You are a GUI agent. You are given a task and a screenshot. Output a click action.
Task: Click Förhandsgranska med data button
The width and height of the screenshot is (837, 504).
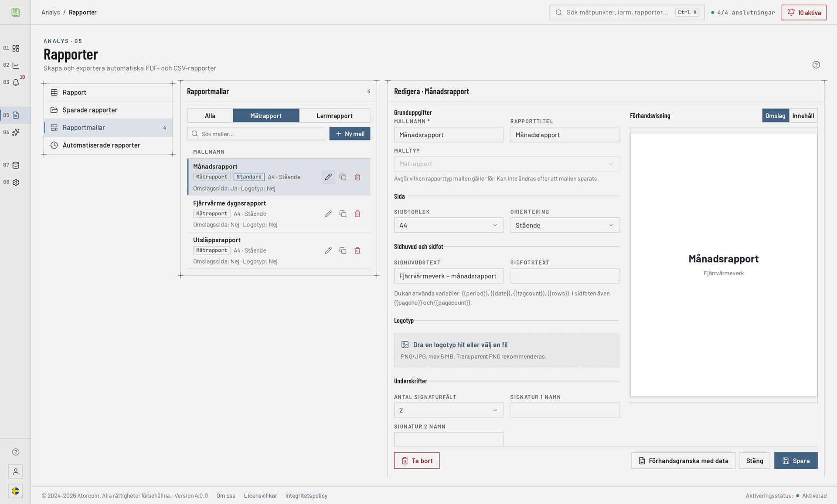point(683,460)
